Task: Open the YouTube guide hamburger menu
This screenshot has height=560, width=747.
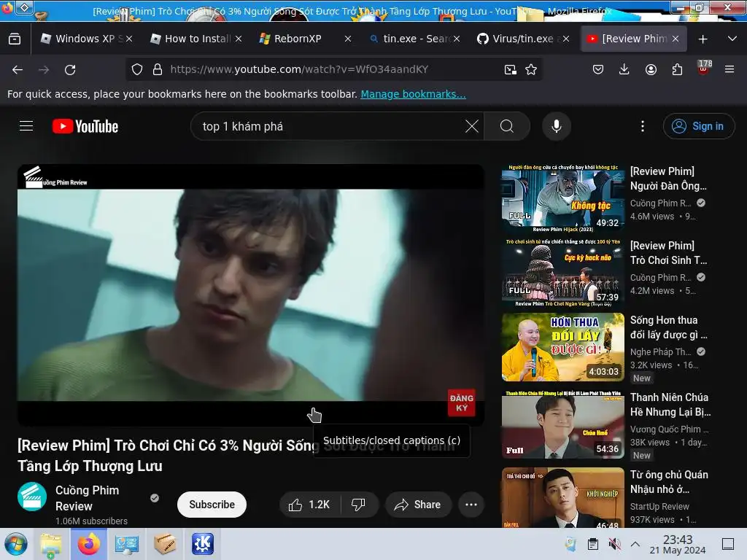Action: pyautogui.click(x=26, y=125)
